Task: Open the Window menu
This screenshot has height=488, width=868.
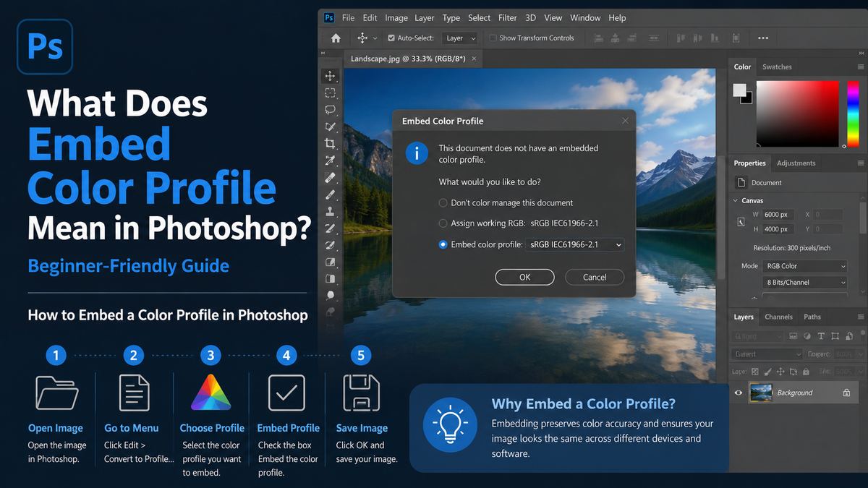Action: pyautogui.click(x=585, y=18)
